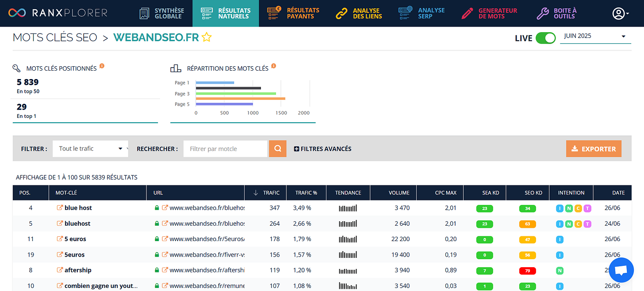This screenshot has width=644, height=291.
Task: Open external link icon for aftership keyword
Action: pyautogui.click(x=60, y=270)
